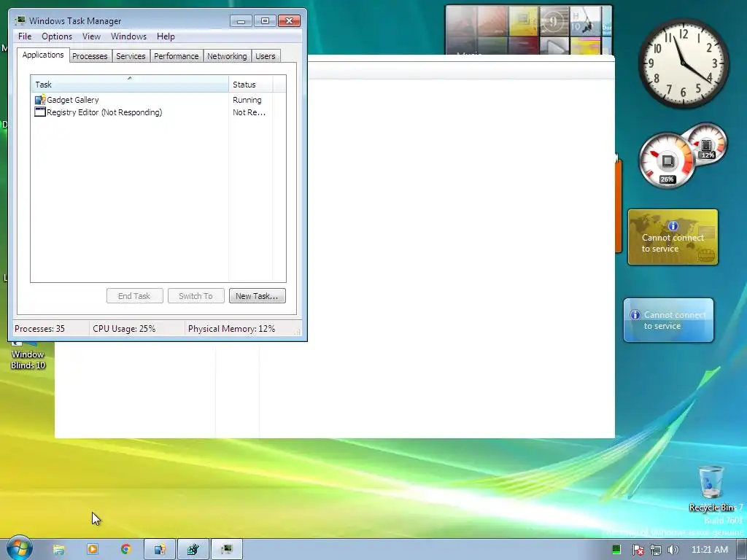
Task: Click the Not Re... status cell
Action: [x=249, y=112]
